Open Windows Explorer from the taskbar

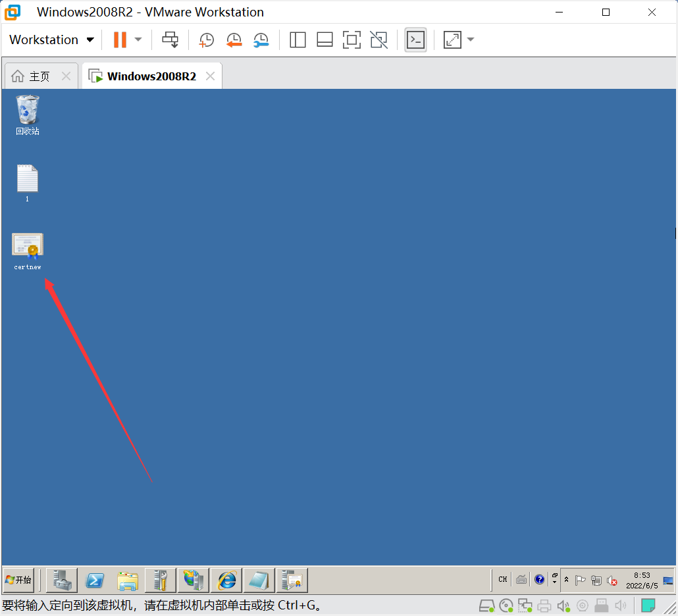[x=128, y=580]
